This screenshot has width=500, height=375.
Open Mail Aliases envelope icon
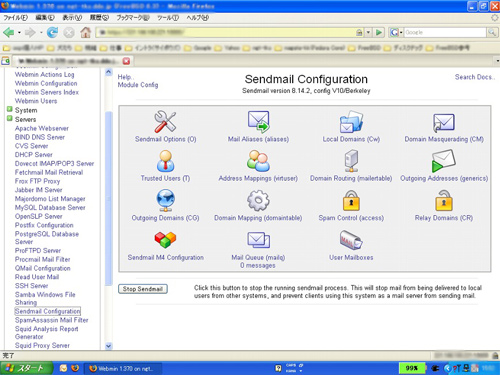258,121
